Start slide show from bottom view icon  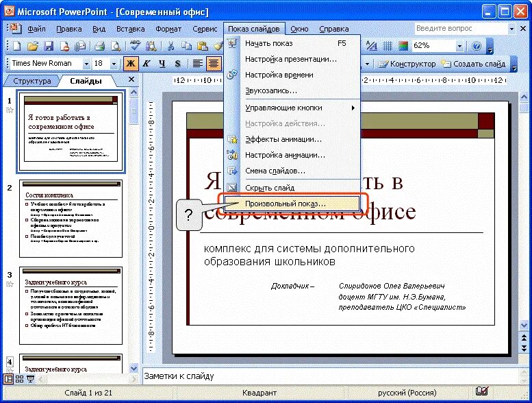[31, 379]
